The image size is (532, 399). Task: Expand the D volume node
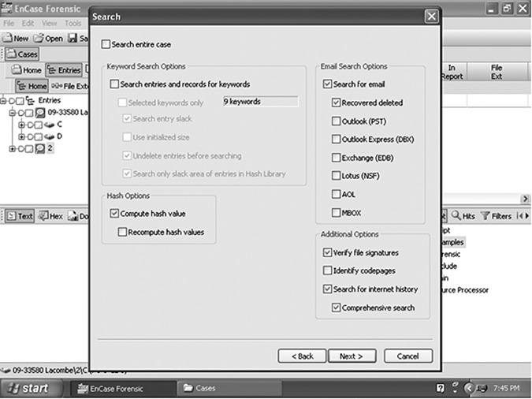coord(21,137)
